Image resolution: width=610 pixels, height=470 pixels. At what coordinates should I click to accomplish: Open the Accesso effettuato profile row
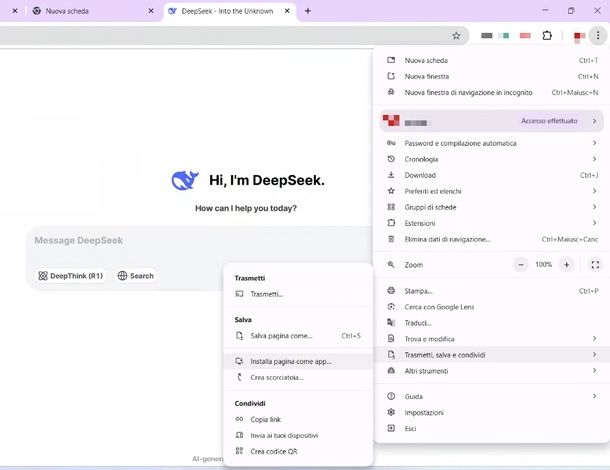click(492, 121)
